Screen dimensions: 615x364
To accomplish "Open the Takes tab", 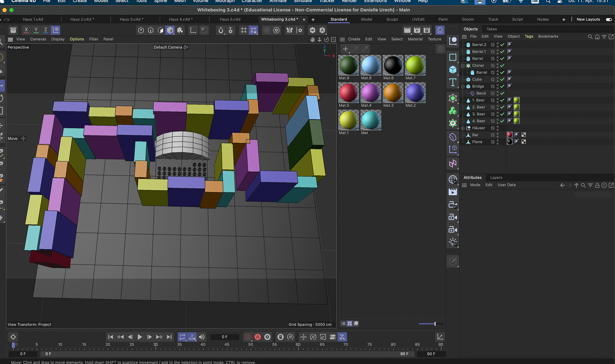I will (491, 29).
